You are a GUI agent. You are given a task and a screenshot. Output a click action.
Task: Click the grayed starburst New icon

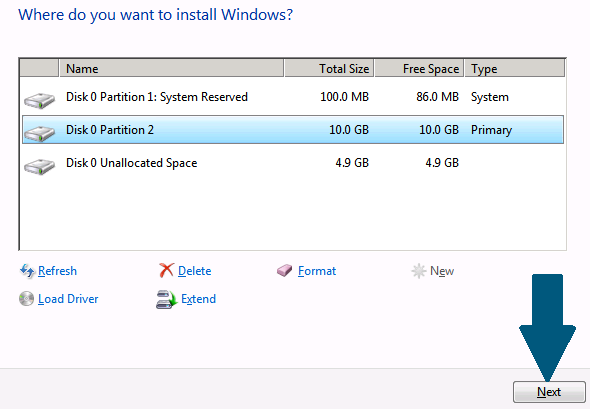point(418,271)
